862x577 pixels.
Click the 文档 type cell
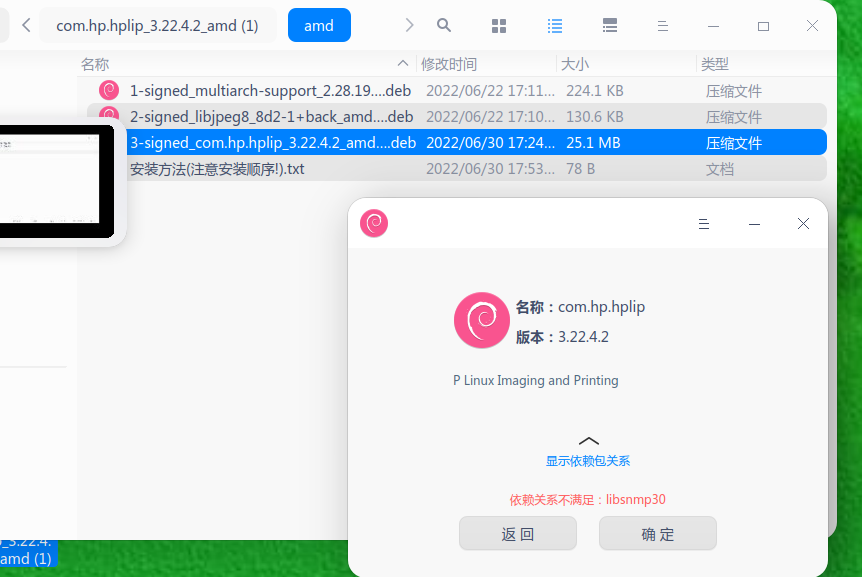[720, 169]
